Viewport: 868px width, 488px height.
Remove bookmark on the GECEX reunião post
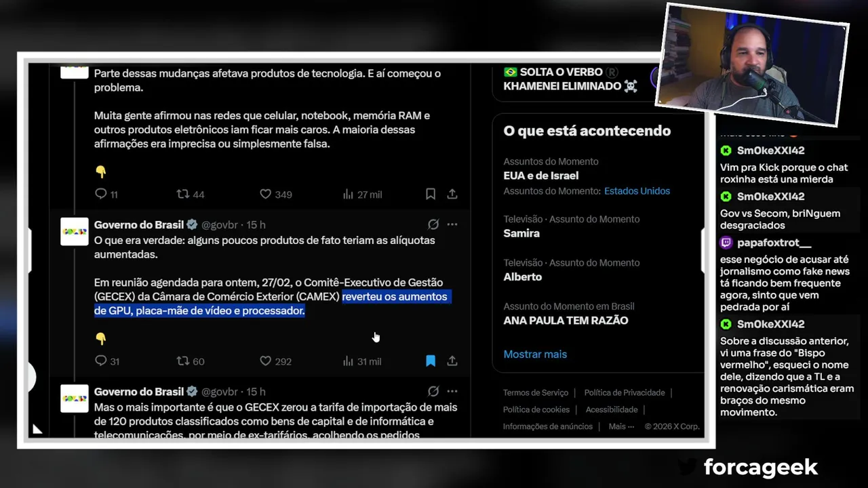(x=431, y=361)
